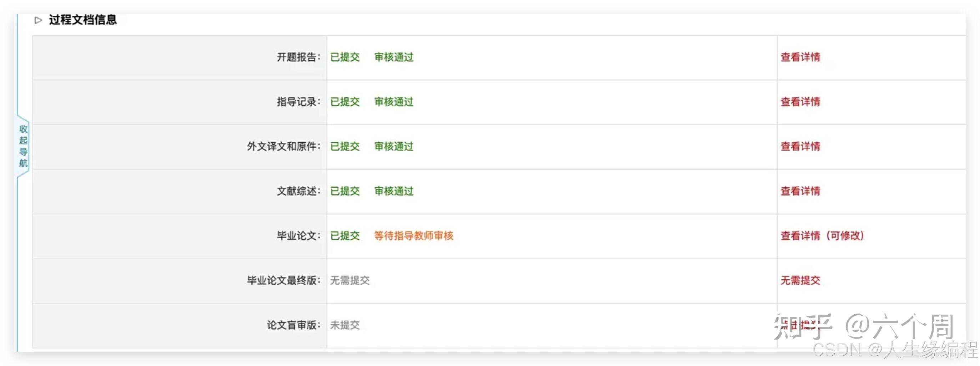Click 审核通过 status in 指导记录 row
The height and width of the screenshot is (366, 980).
pos(393,102)
